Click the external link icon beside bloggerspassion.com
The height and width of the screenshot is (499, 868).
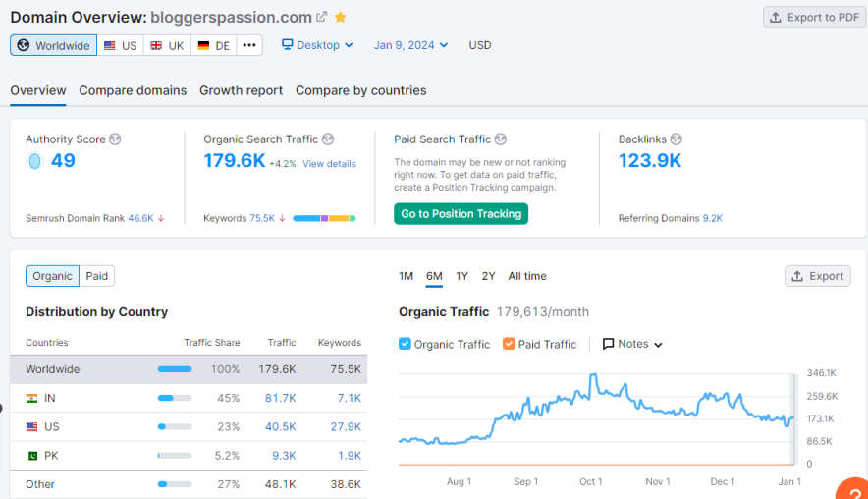pos(321,17)
